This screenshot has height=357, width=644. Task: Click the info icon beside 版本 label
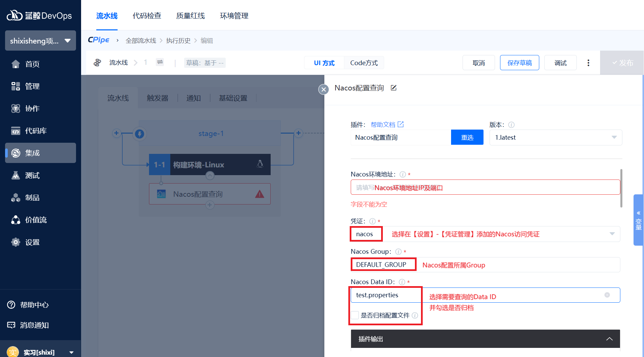511,125
